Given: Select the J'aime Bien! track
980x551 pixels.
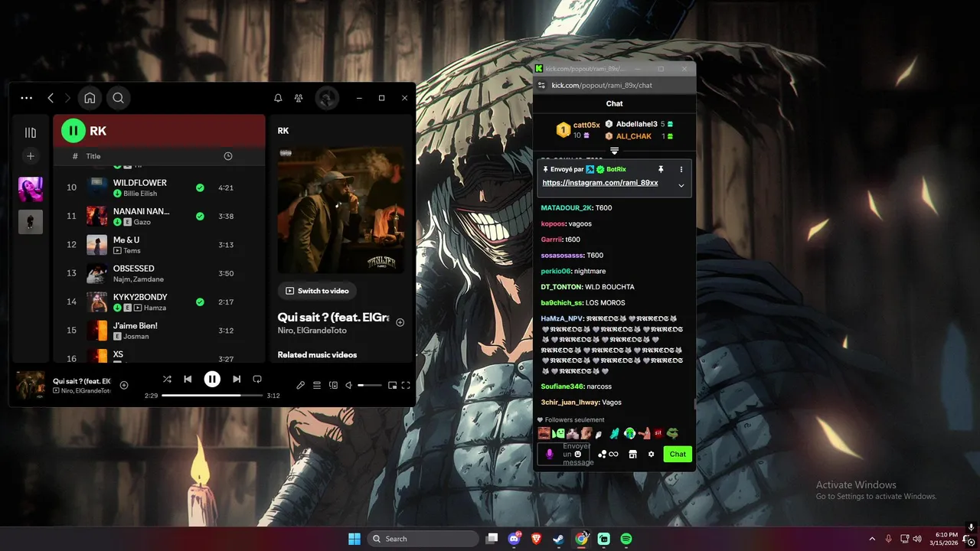Looking at the screenshot, I should (159, 331).
